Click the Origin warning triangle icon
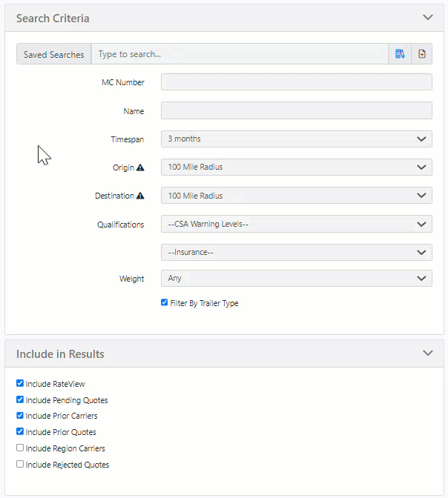This screenshot has width=448, height=498. click(140, 167)
